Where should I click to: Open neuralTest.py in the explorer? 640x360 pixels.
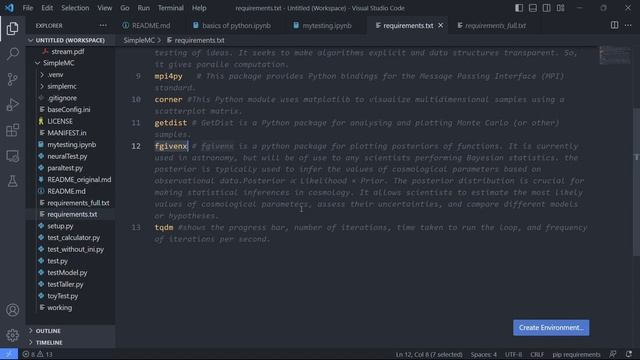tap(67, 156)
